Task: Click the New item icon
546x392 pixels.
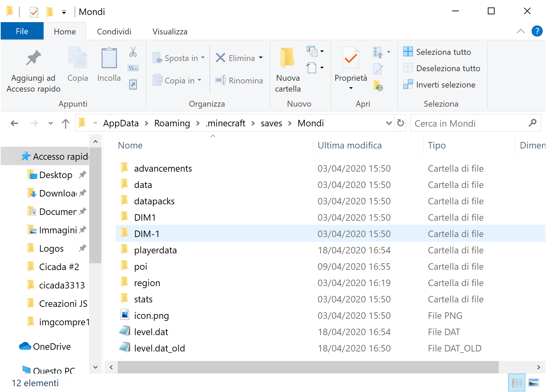Action: pyautogui.click(x=312, y=51)
